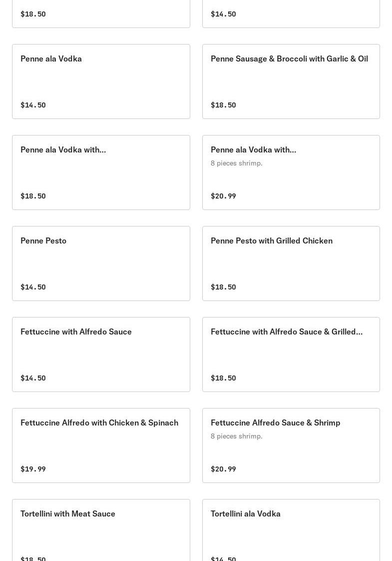Select Fettuccine Alfredo Sauce & Shrimp
This screenshot has width=392, height=561.
[291, 445]
